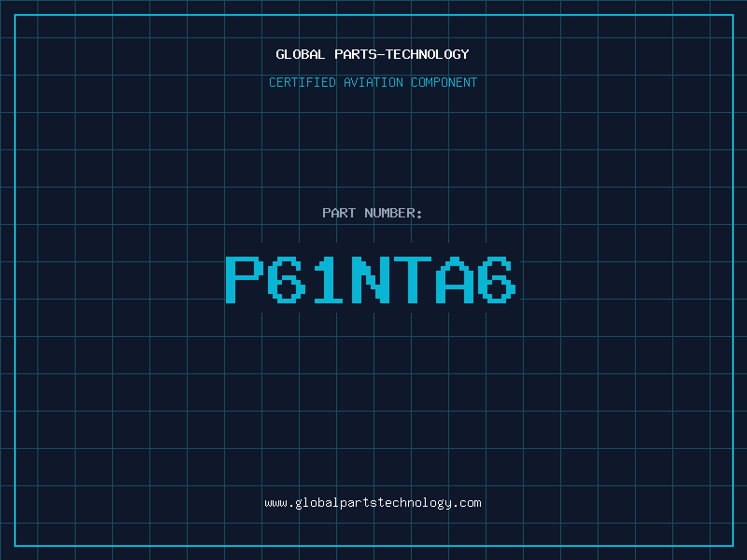747x560 pixels.
Task: Select the CERTIFIED AVIATION COMPONENT subtitle
Action: (x=373, y=82)
